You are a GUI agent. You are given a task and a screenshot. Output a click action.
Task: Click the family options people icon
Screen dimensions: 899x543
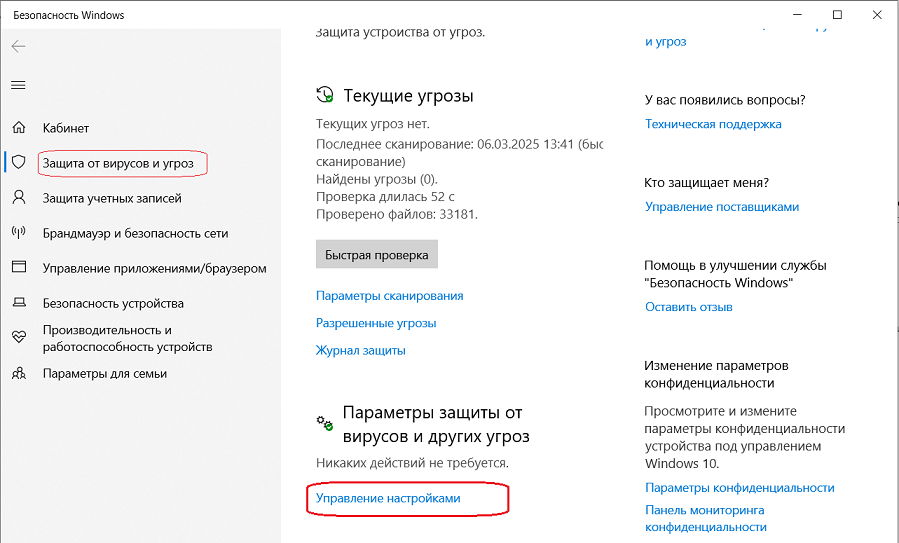pyautogui.click(x=18, y=373)
